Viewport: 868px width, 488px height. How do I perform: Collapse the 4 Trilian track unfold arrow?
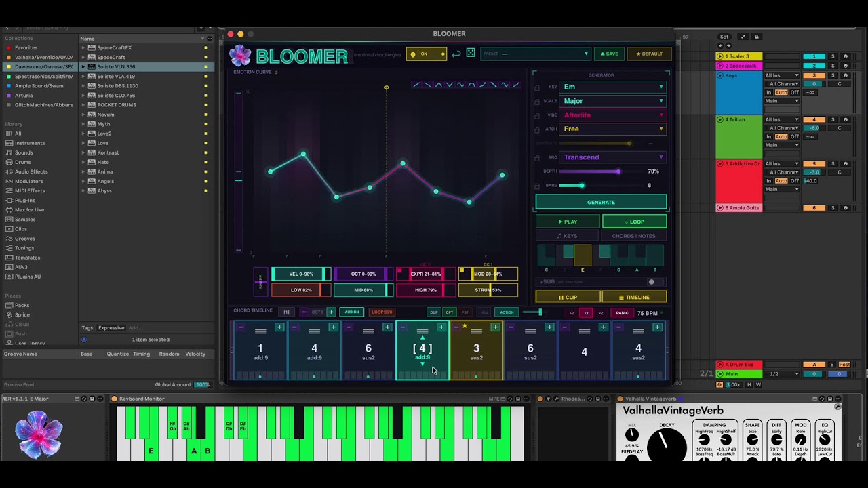[x=720, y=119]
